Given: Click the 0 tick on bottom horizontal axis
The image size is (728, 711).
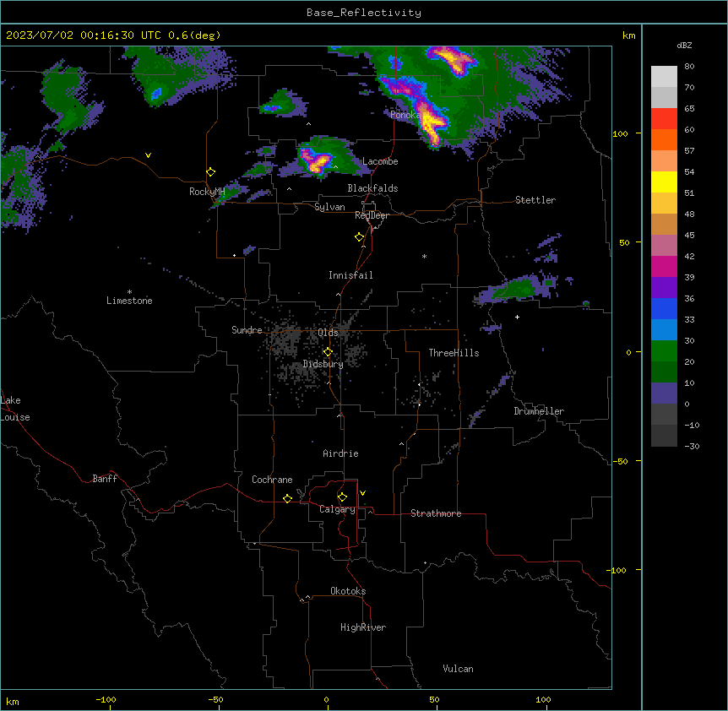Looking at the screenshot, I should tap(326, 699).
